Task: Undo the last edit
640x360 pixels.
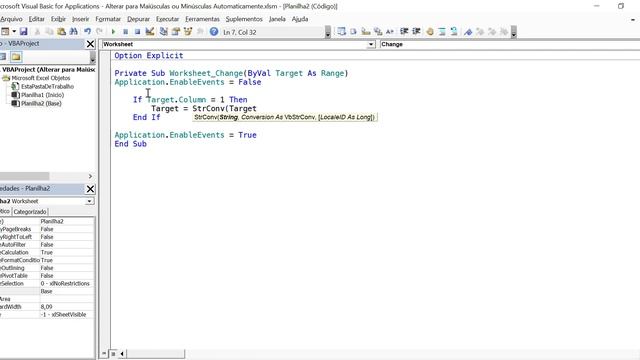Action: [x=87, y=31]
